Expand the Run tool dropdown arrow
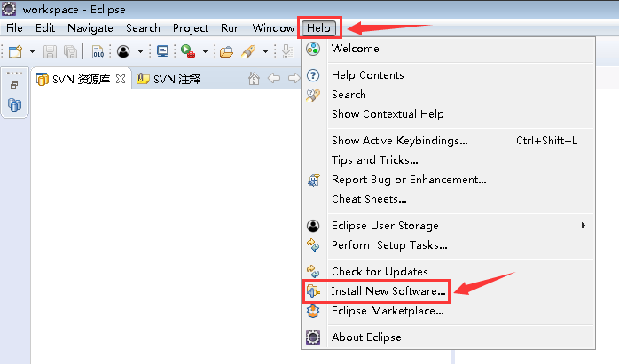Viewport: 619px width, 364px height. (x=205, y=51)
